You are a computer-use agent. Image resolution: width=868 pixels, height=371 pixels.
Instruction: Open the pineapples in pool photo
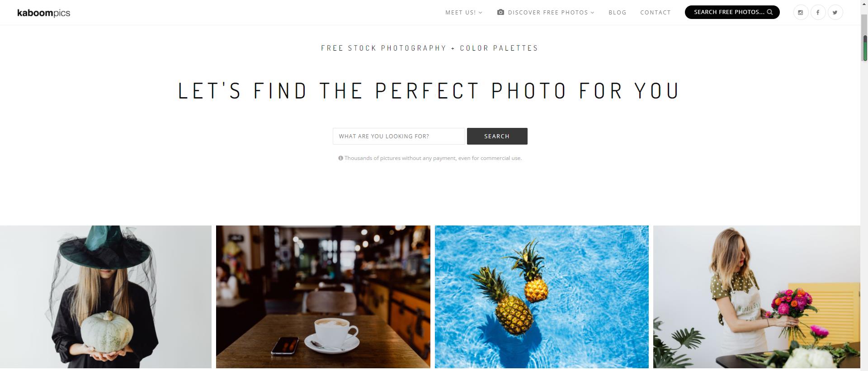[x=542, y=297]
